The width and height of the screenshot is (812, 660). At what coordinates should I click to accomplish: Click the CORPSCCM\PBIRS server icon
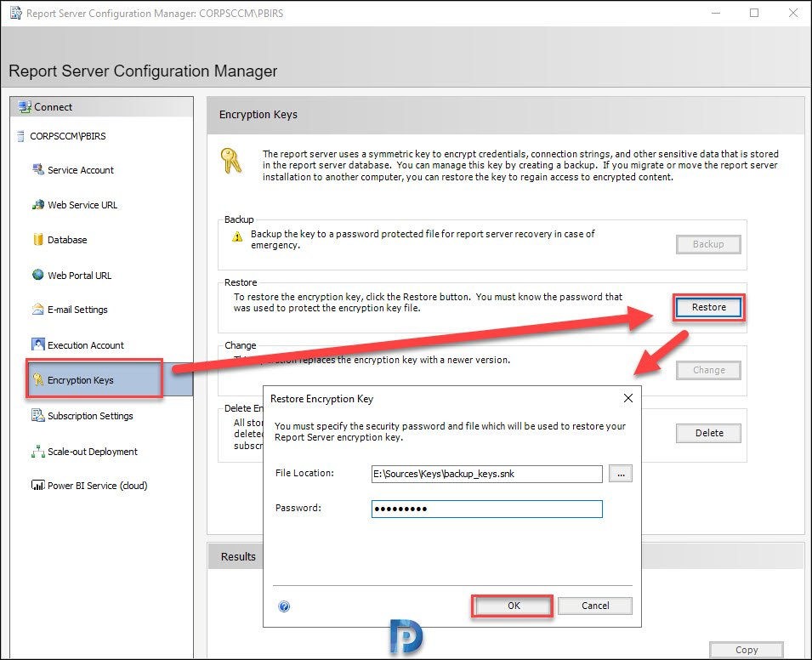[x=20, y=136]
